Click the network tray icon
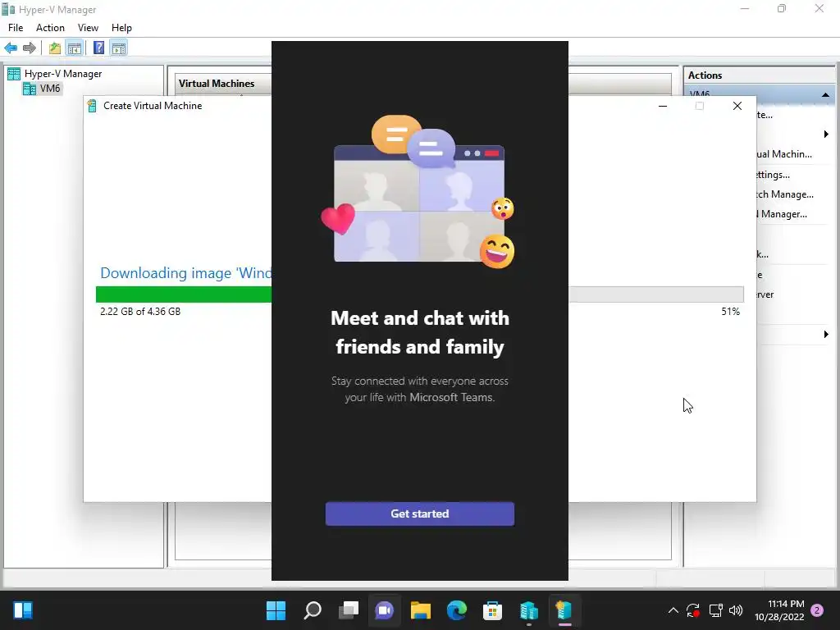This screenshot has height=630, width=840. 715,610
